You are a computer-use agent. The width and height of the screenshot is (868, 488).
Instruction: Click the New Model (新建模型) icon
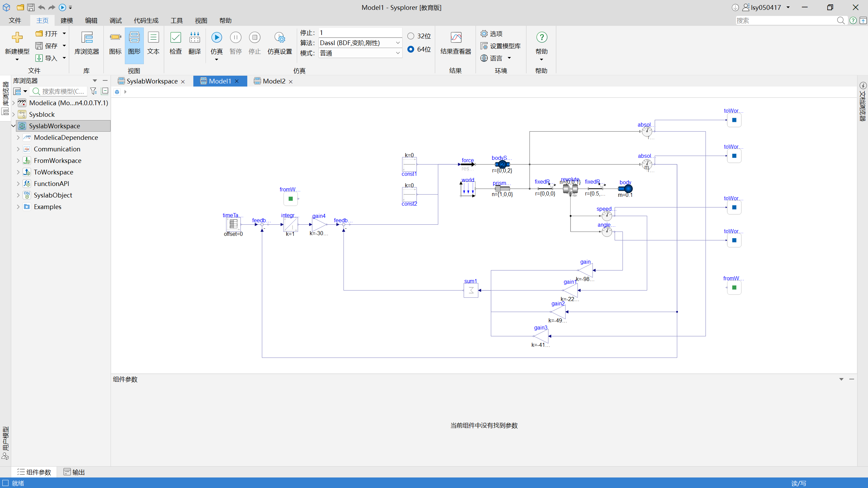point(17,37)
